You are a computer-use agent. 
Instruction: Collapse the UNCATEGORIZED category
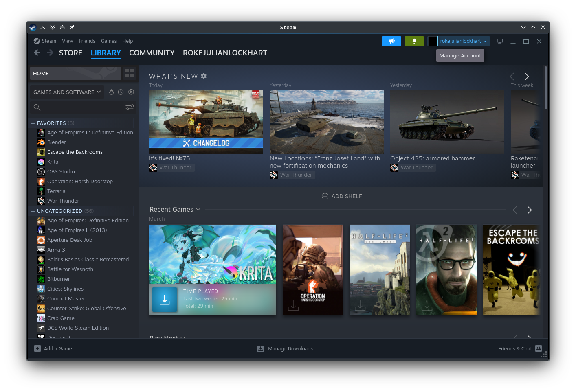pos(33,211)
